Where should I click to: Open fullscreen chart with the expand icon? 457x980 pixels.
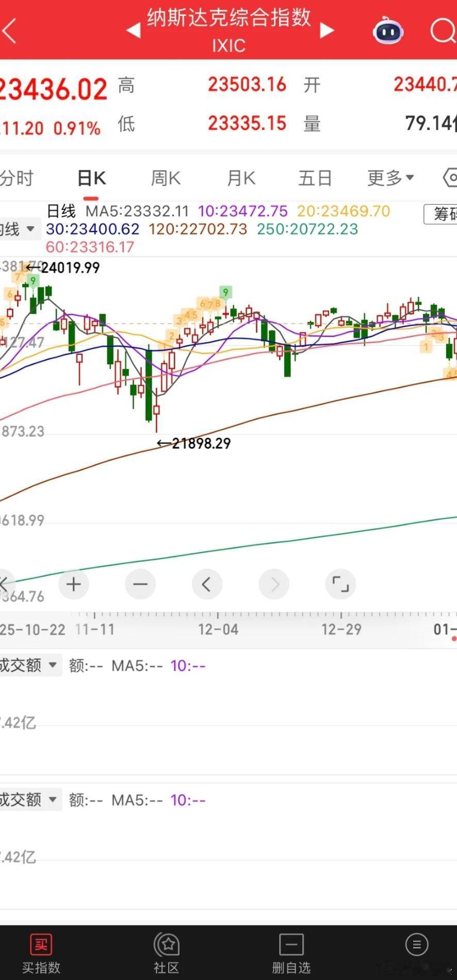340,584
